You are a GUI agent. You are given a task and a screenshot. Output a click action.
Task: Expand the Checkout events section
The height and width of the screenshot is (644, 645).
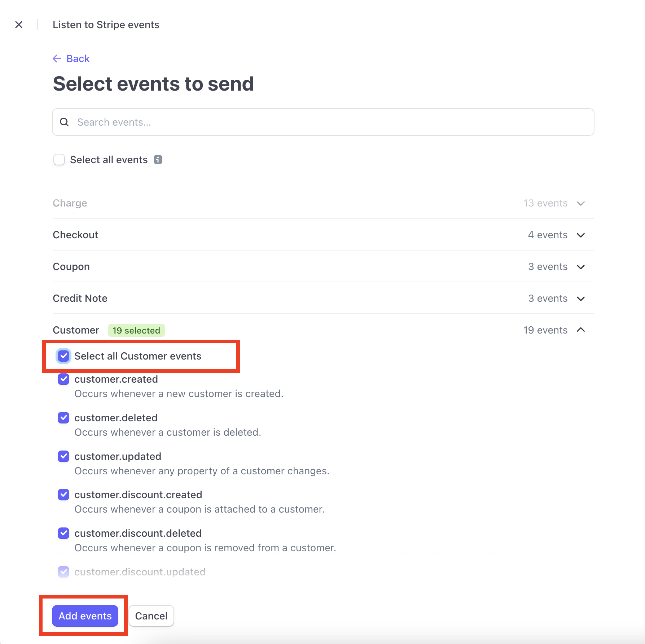[x=580, y=235]
